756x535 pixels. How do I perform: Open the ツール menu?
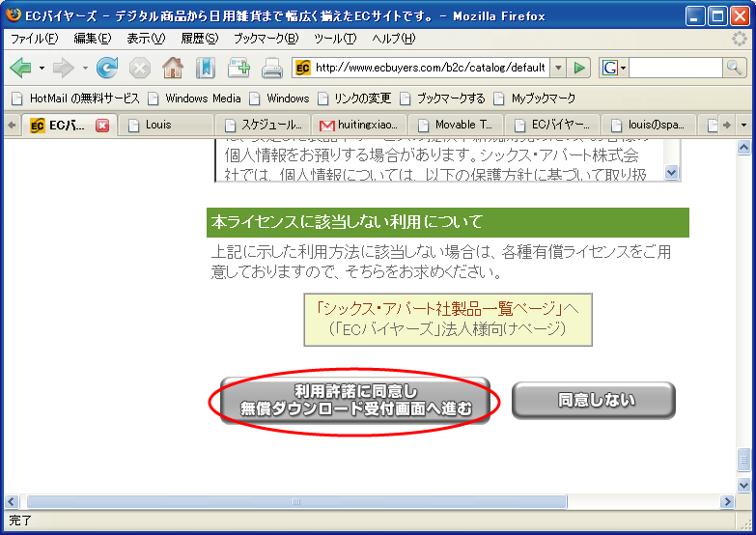(335, 39)
